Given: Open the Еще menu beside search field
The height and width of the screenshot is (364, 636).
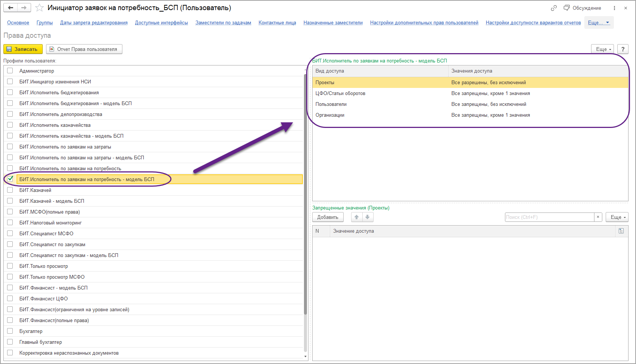Looking at the screenshot, I should pyautogui.click(x=617, y=217).
